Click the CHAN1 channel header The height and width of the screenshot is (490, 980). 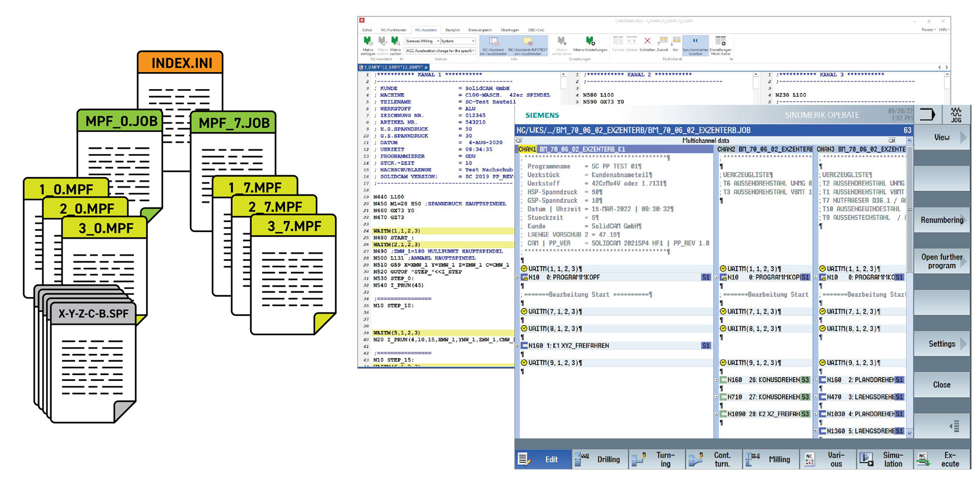(616, 149)
